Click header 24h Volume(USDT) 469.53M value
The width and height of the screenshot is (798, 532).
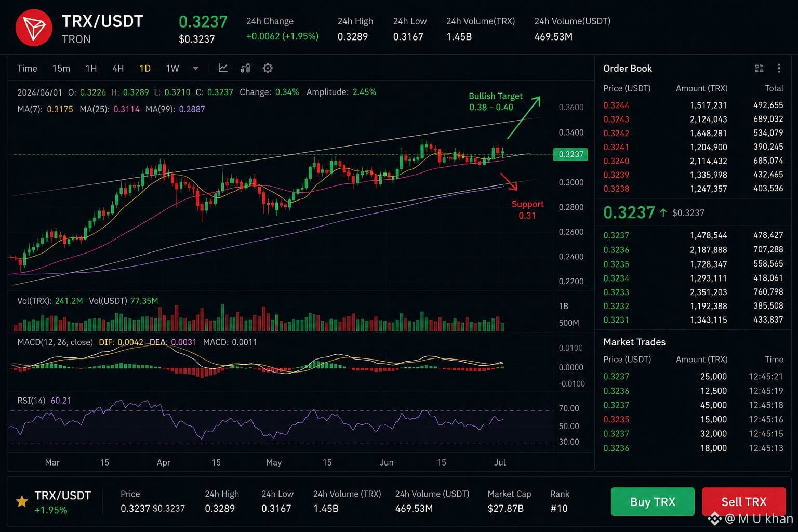pyautogui.click(x=553, y=37)
